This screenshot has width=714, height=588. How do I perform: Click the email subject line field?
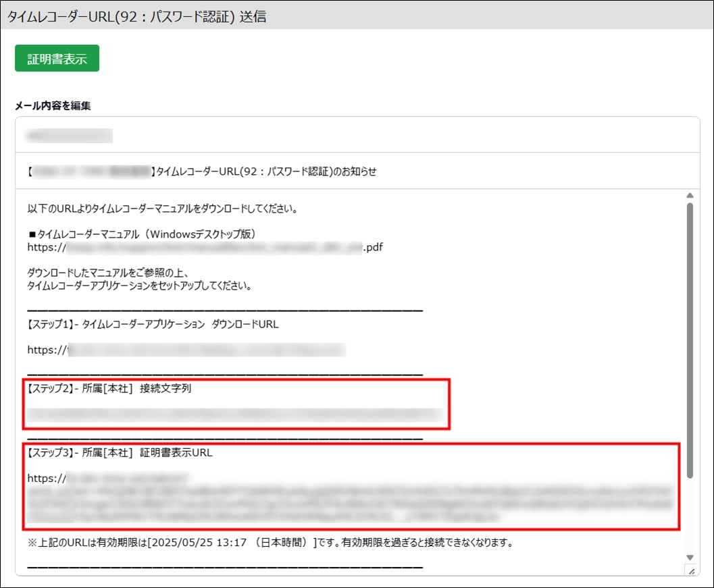[357, 171]
